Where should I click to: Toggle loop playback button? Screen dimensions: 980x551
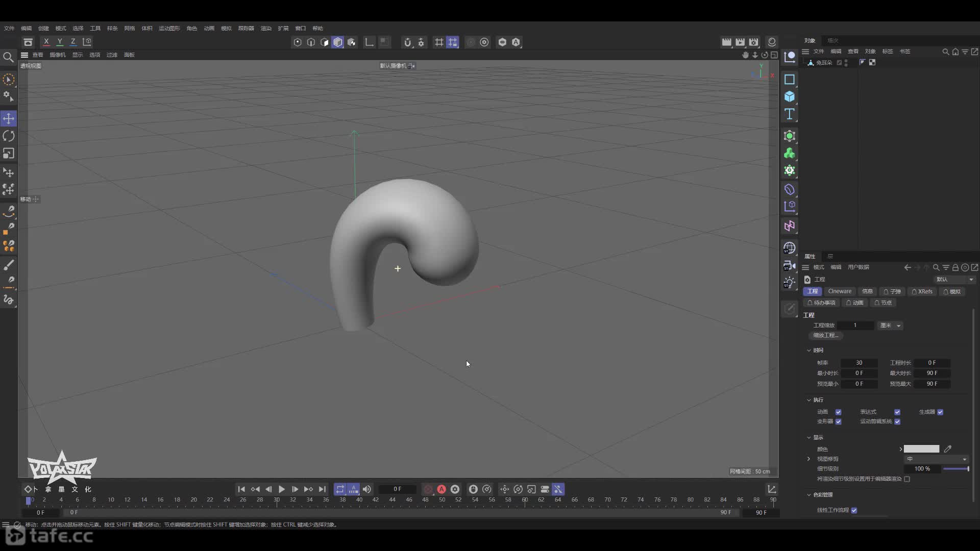[340, 489]
